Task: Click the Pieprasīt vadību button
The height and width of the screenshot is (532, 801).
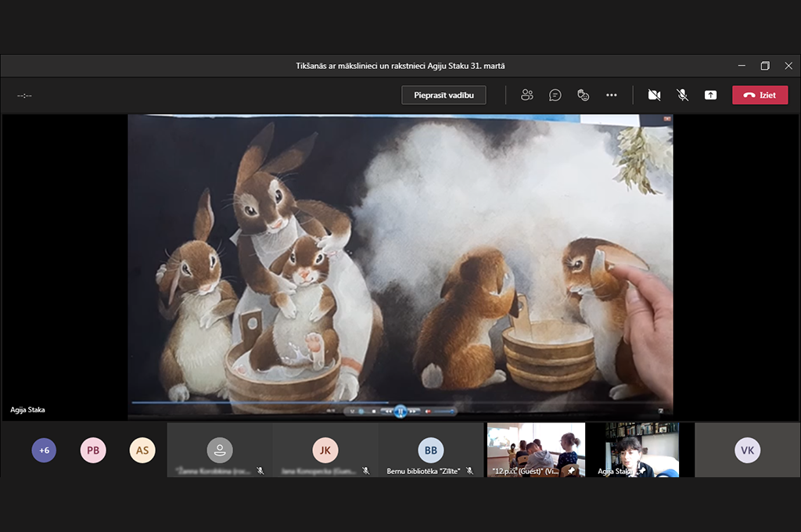Action: (x=444, y=95)
